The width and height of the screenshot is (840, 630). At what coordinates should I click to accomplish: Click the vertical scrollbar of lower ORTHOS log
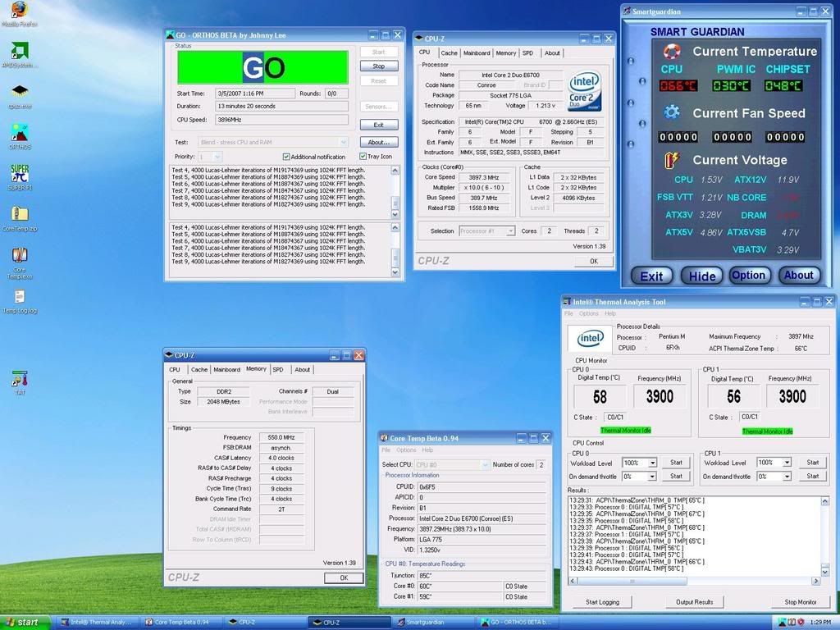(x=395, y=249)
